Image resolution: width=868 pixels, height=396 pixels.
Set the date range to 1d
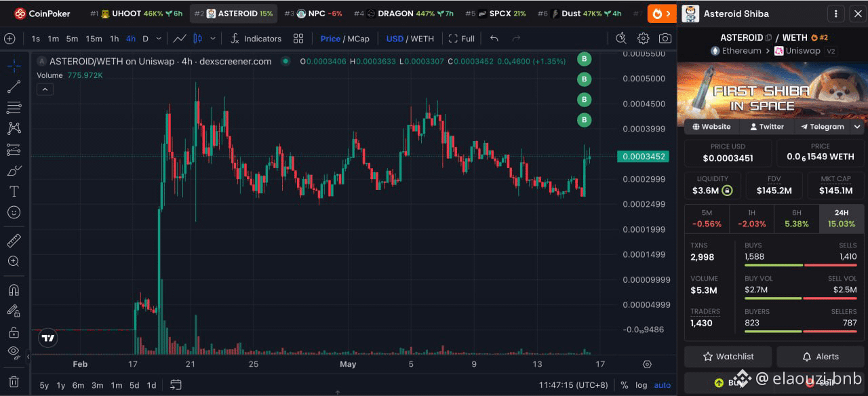coord(151,385)
